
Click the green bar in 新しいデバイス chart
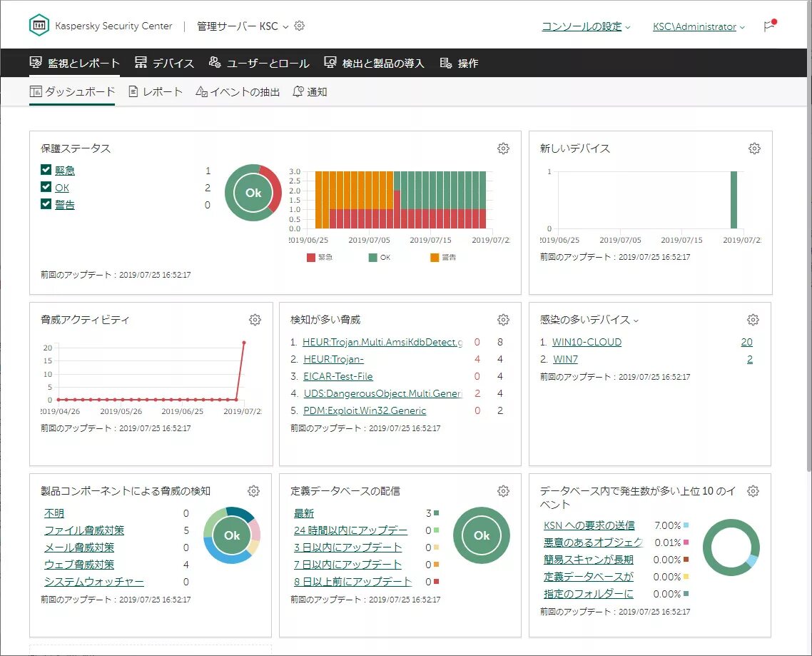click(734, 200)
